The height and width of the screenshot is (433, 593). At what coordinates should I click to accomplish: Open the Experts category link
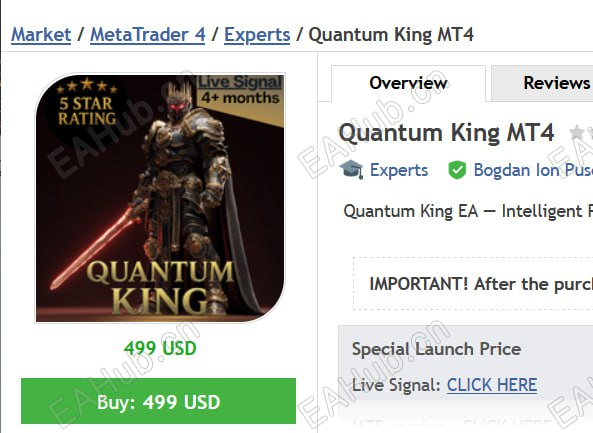pyautogui.click(x=399, y=170)
